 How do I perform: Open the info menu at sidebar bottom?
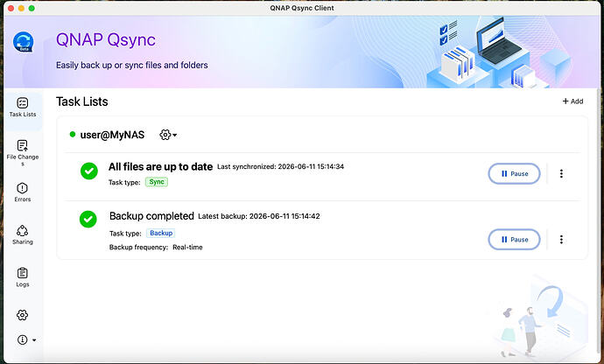(x=26, y=339)
